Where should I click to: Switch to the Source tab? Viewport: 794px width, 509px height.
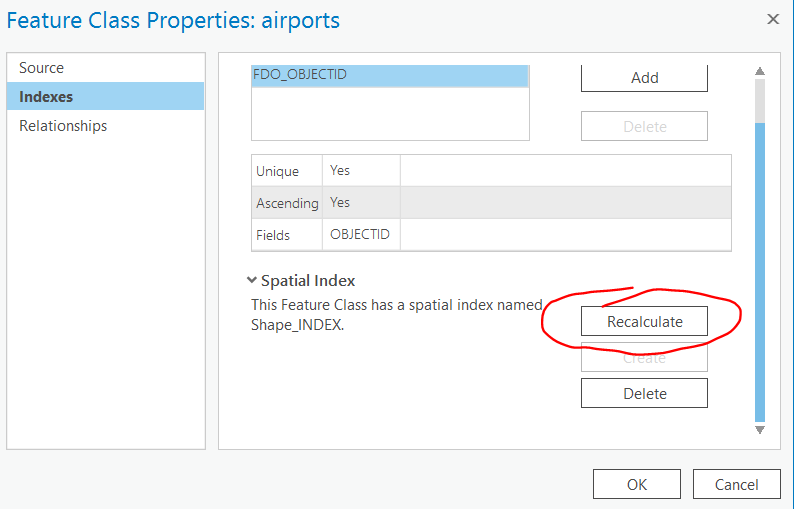coord(41,68)
